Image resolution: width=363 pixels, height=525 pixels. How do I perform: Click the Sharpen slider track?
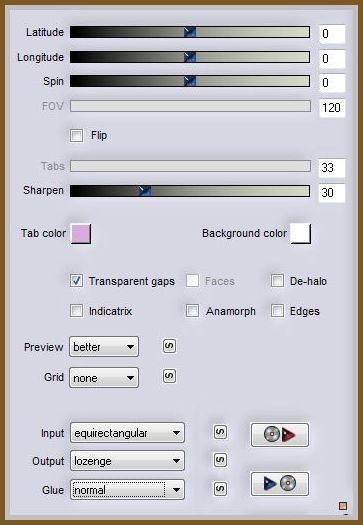coord(190,191)
